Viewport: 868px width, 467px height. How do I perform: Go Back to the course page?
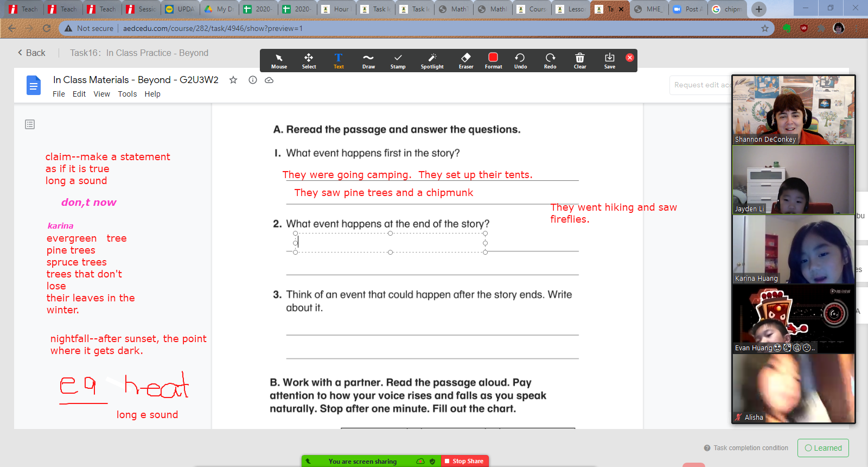tap(31, 53)
